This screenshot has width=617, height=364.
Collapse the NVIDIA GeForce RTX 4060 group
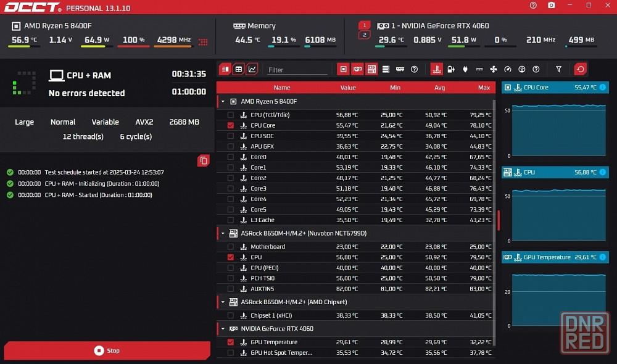(223, 329)
